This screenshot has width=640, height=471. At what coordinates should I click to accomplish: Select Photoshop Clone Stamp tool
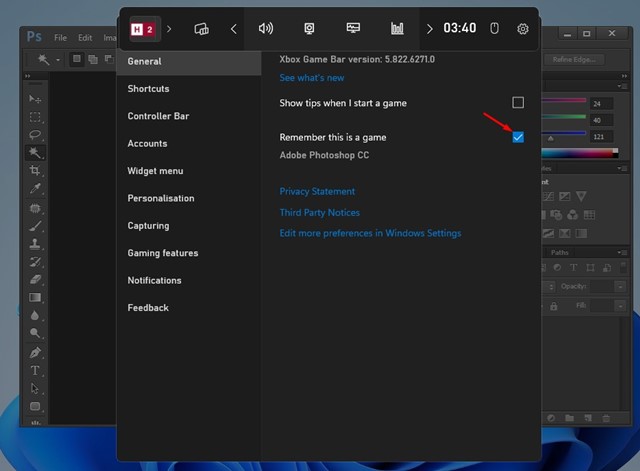pos(35,244)
